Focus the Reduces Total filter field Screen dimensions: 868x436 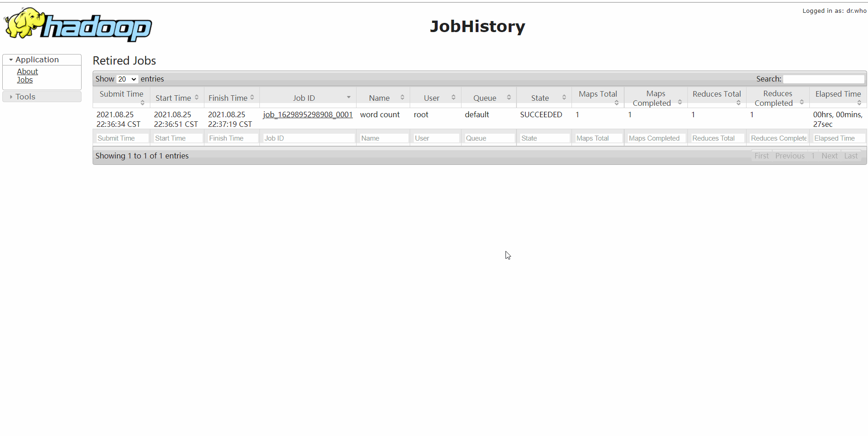[x=718, y=138]
